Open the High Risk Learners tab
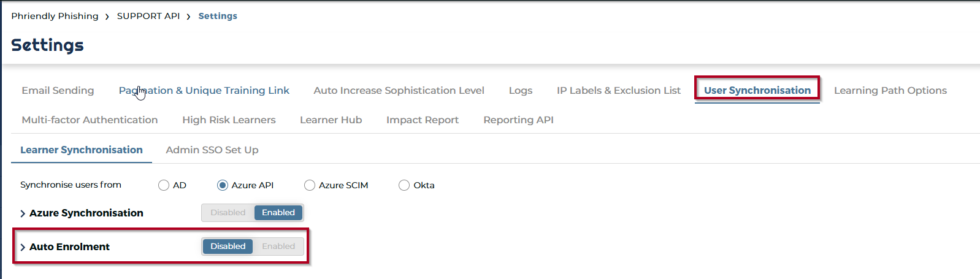This screenshot has height=279, width=980. coord(229,120)
